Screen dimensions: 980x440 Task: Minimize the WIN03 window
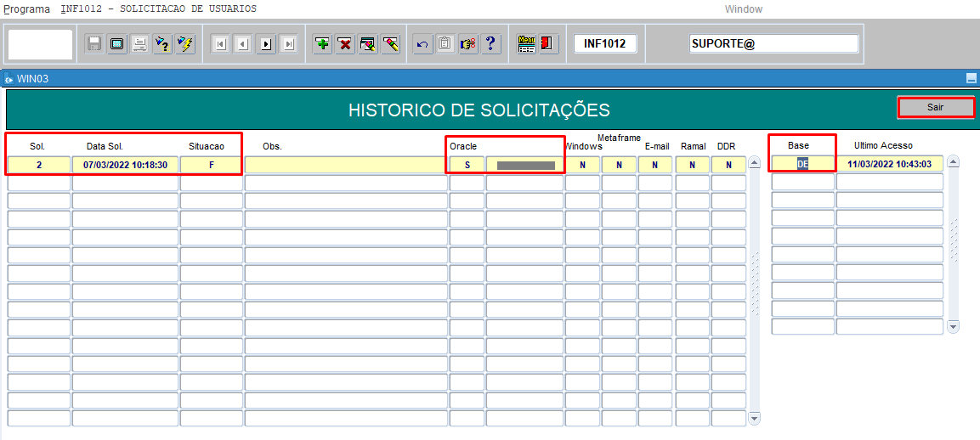[x=971, y=78]
